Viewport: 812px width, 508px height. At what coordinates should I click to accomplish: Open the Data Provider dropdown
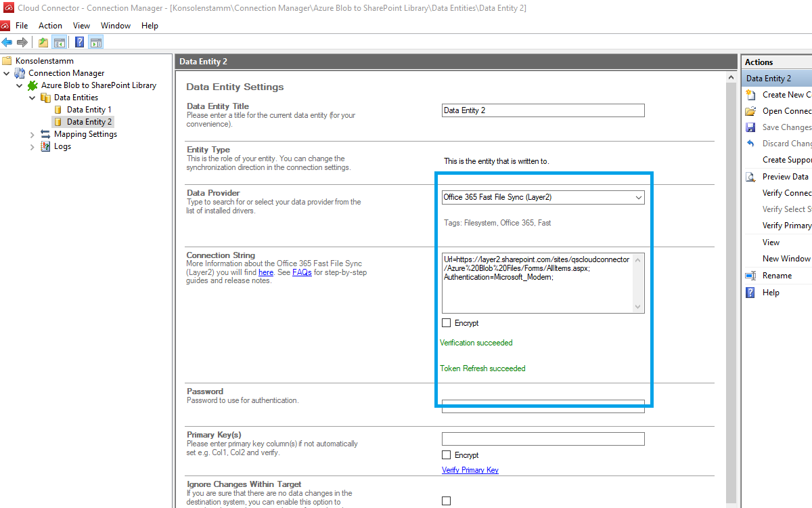tap(638, 198)
